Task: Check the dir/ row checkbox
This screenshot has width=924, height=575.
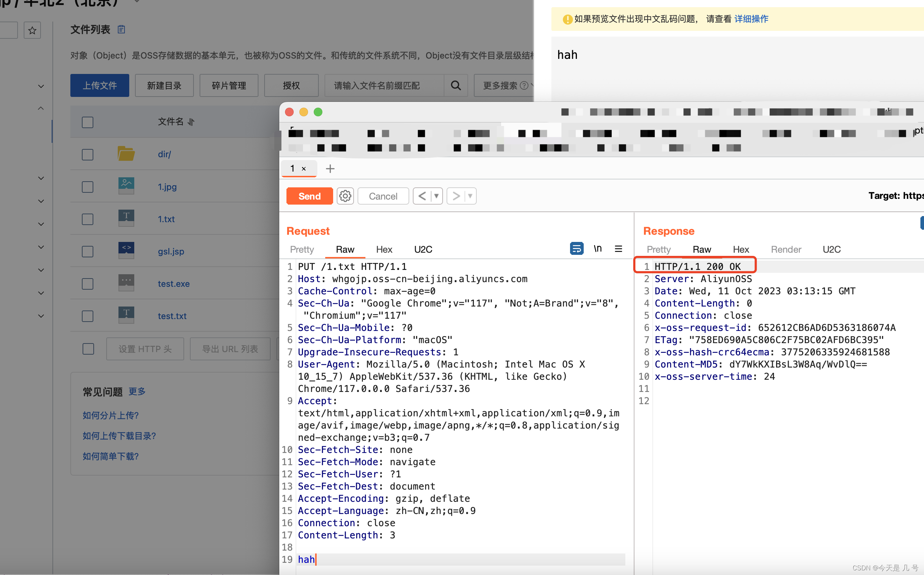Action: tap(88, 154)
